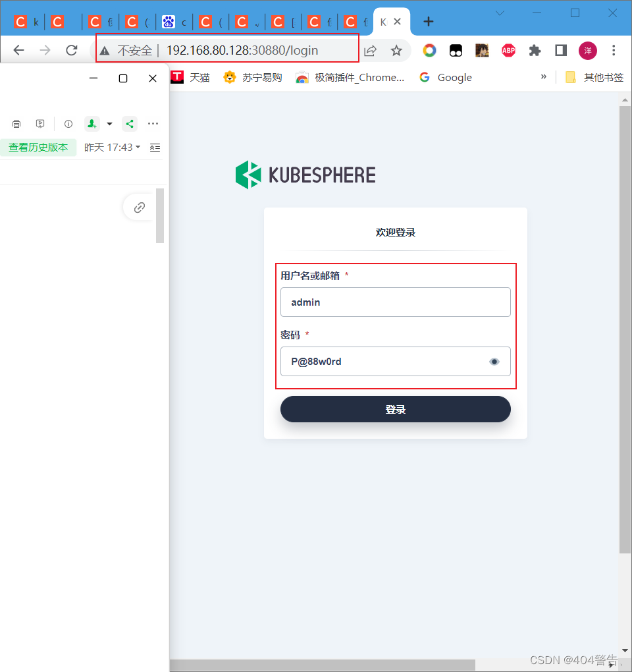
Task: Reload the page using the refresh icon
Action: [x=72, y=50]
